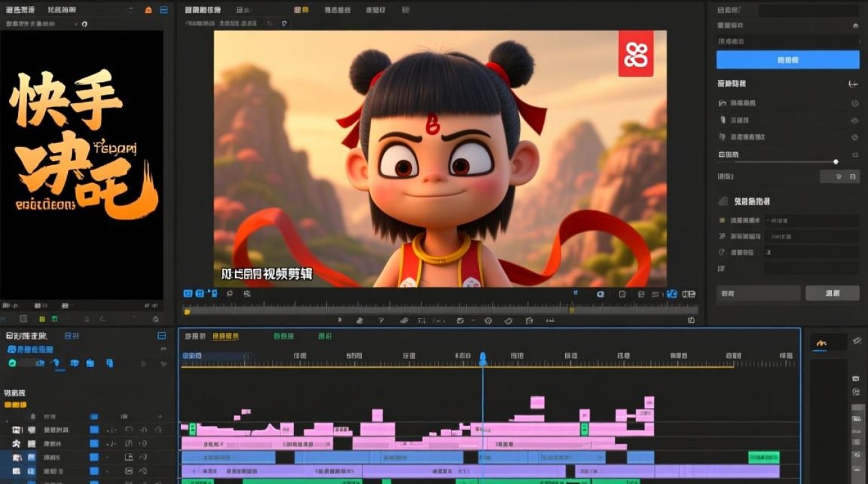The height and width of the screenshot is (484, 868).
Task: Click the input field at the top of the properties panel
Action: pos(809,11)
